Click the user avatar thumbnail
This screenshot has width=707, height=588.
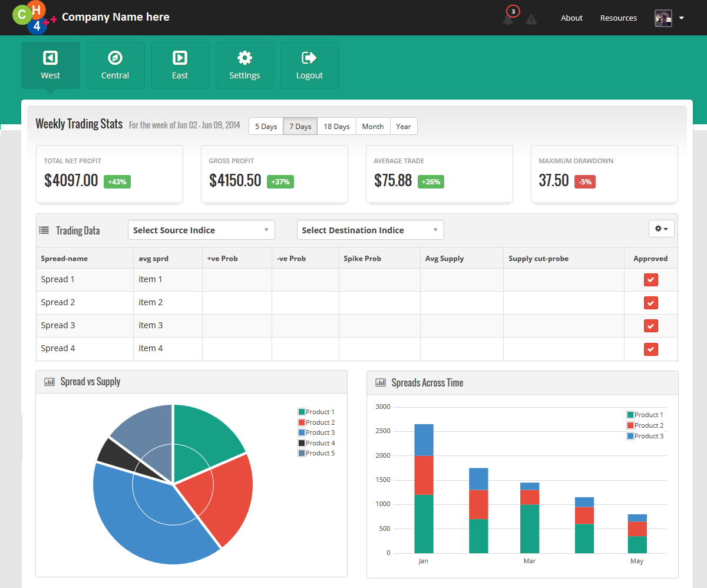pyautogui.click(x=663, y=18)
